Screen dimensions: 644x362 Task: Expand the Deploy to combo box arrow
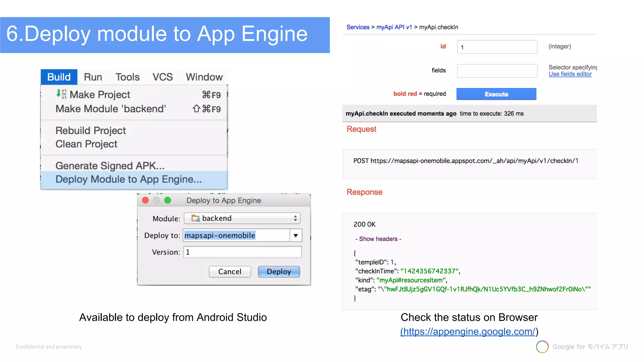coord(296,235)
